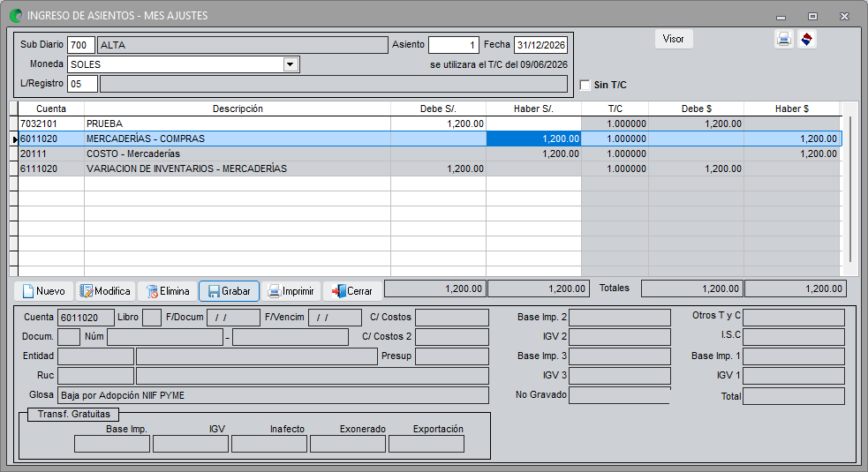Click the Cerrar button
Screen dimensions: 868x472
(352, 291)
